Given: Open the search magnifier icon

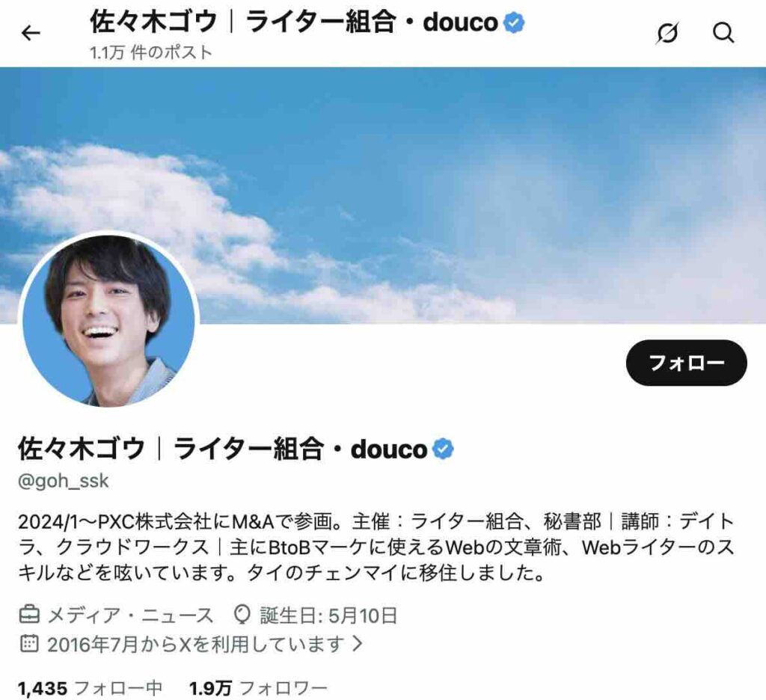Looking at the screenshot, I should click(x=723, y=33).
